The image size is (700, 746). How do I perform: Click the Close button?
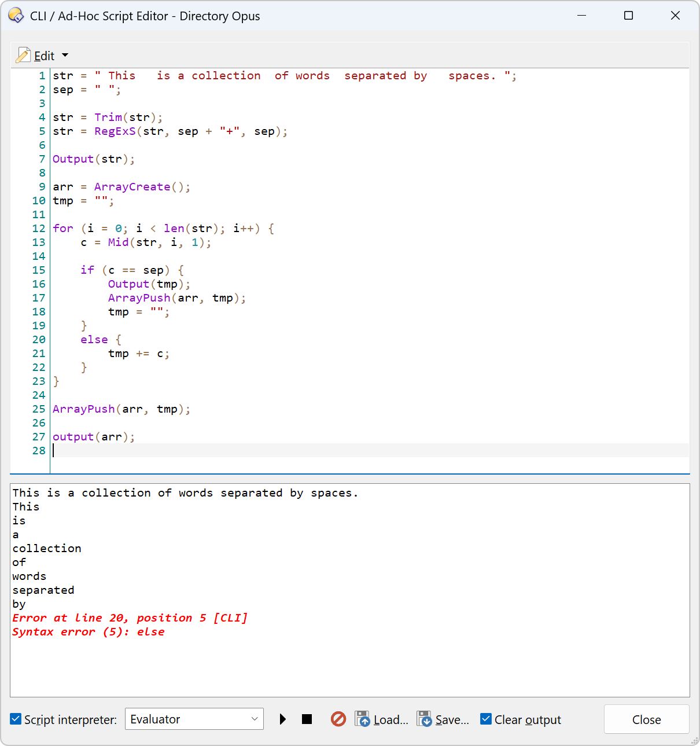click(646, 719)
